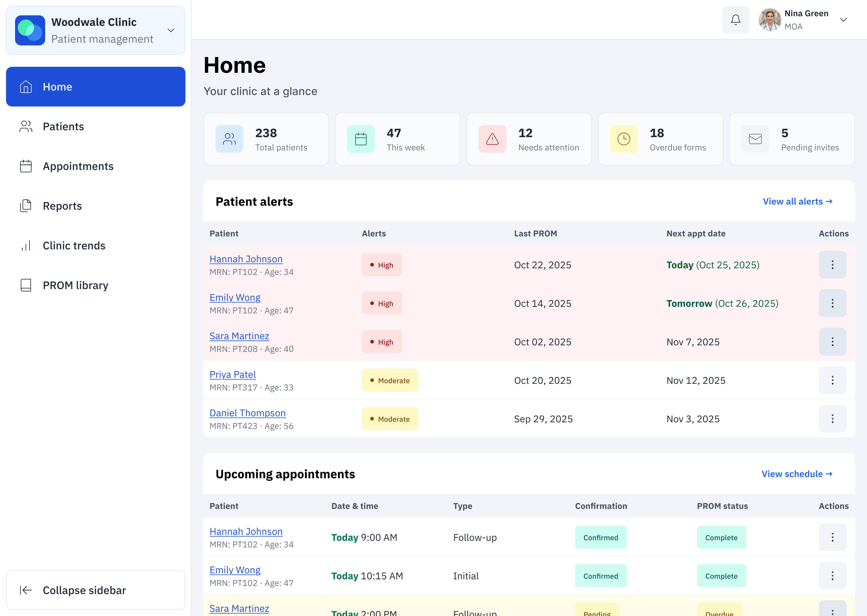Go to Patients in the sidebar

coord(63,126)
